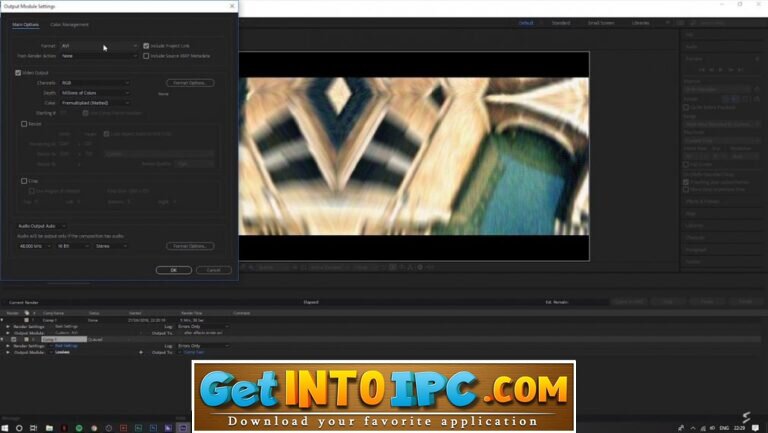768x433 pixels.
Task: Open Task View on the taskbar
Action: click(x=33, y=428)
